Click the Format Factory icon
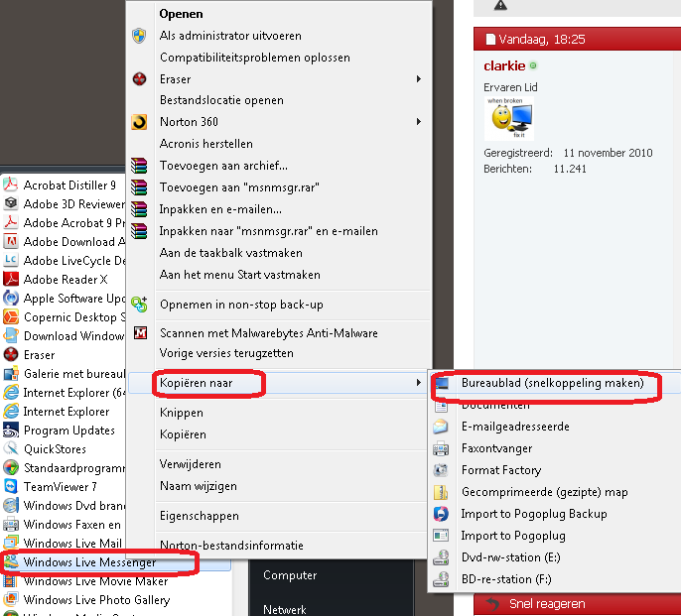The height and width of the screenshot is (616, 681). (441, 470)
